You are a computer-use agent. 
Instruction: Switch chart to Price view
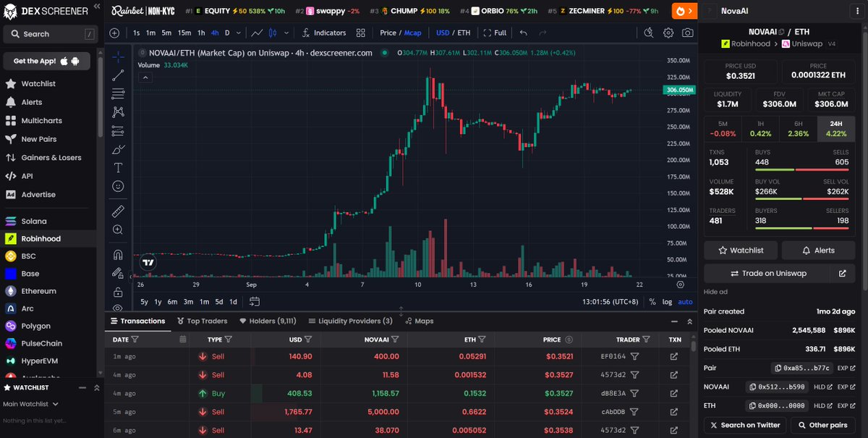click(388, 33)
